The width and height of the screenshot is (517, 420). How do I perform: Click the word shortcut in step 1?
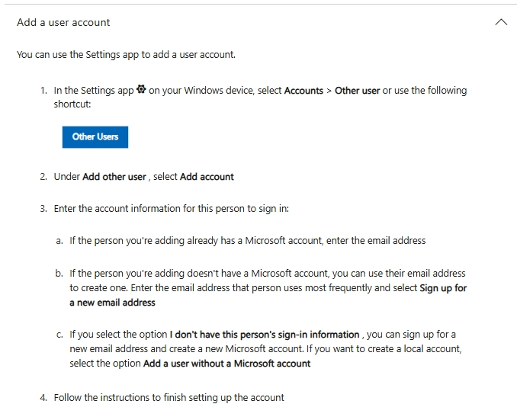72,104
